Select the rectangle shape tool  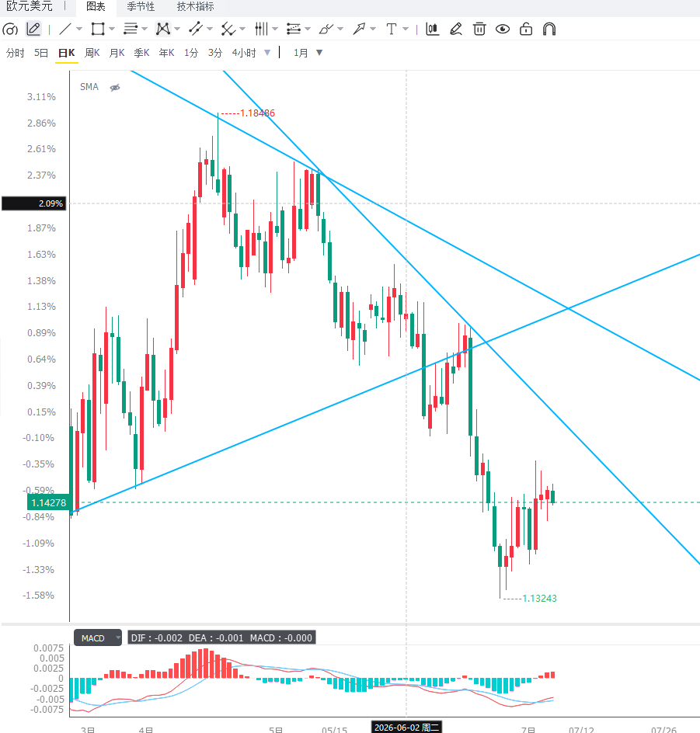point(98,29)
